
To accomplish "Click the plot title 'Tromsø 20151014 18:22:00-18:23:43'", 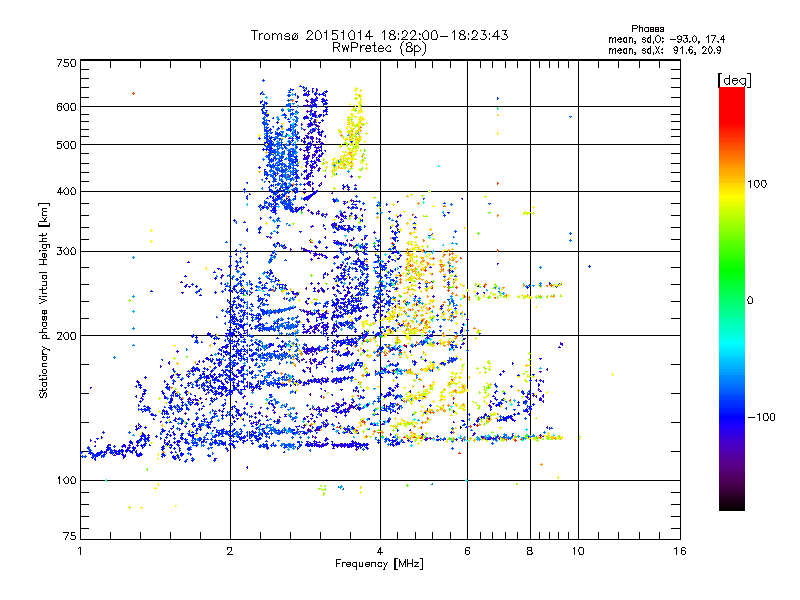I will coord(379,35).
